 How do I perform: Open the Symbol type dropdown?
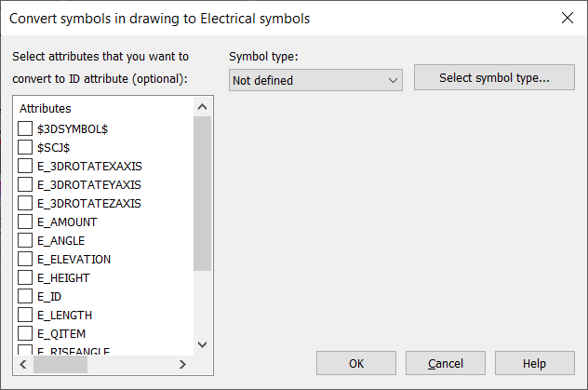point(315,81)
